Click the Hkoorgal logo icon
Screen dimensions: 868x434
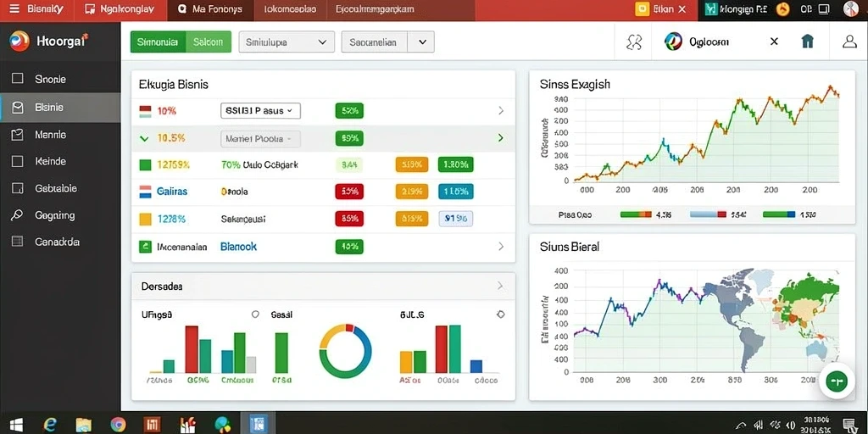click(x=19, y=41)
